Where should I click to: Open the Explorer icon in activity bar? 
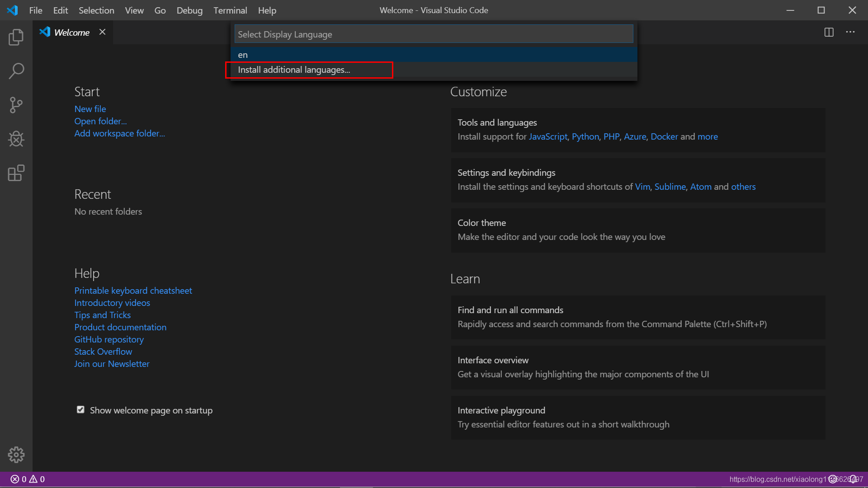pyautogui.click(x=16, y=38)
